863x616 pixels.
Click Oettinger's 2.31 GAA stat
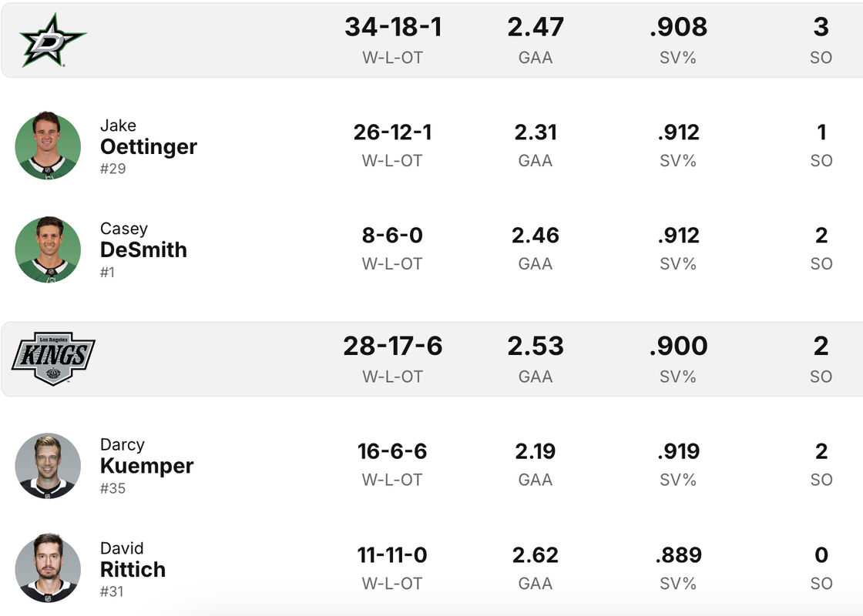536,132
